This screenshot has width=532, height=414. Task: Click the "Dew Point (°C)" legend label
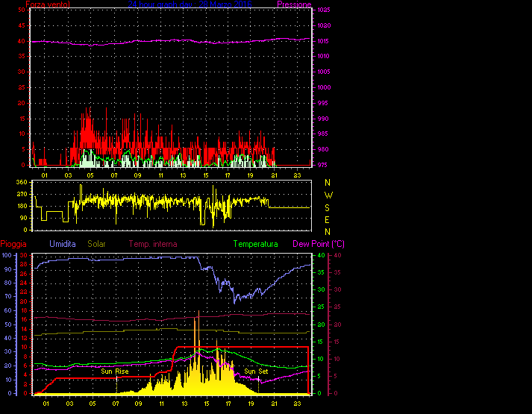(319, 244)
